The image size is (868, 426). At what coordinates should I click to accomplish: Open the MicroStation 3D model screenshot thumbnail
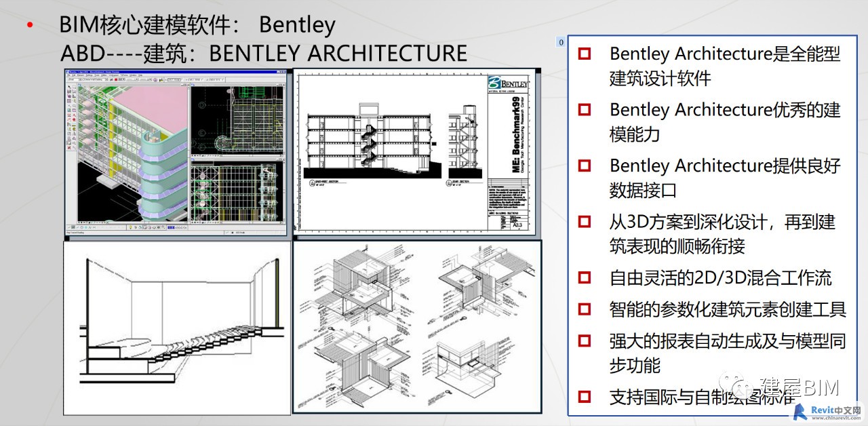click(x=177, y=152)
